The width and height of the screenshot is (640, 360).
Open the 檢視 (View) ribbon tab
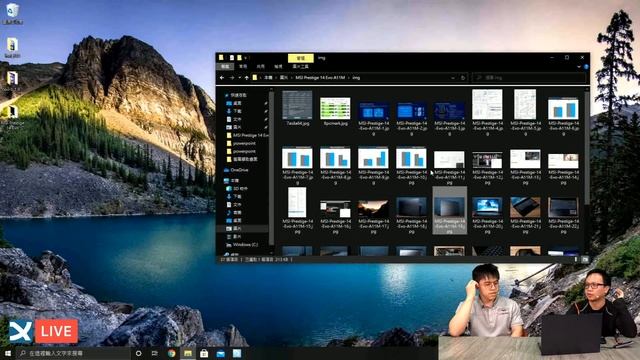pyautogui.click(x=278, y=66)
